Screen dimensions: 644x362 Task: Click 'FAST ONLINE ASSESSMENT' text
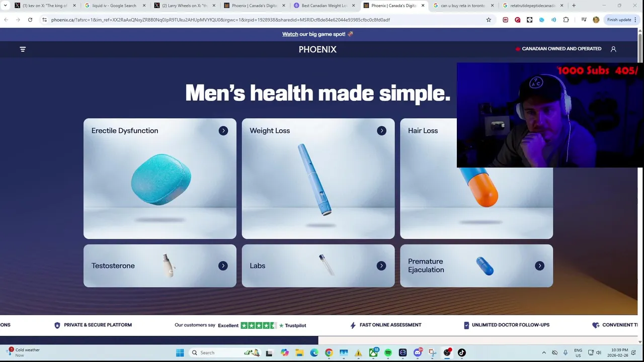click(x=390, y=325)
